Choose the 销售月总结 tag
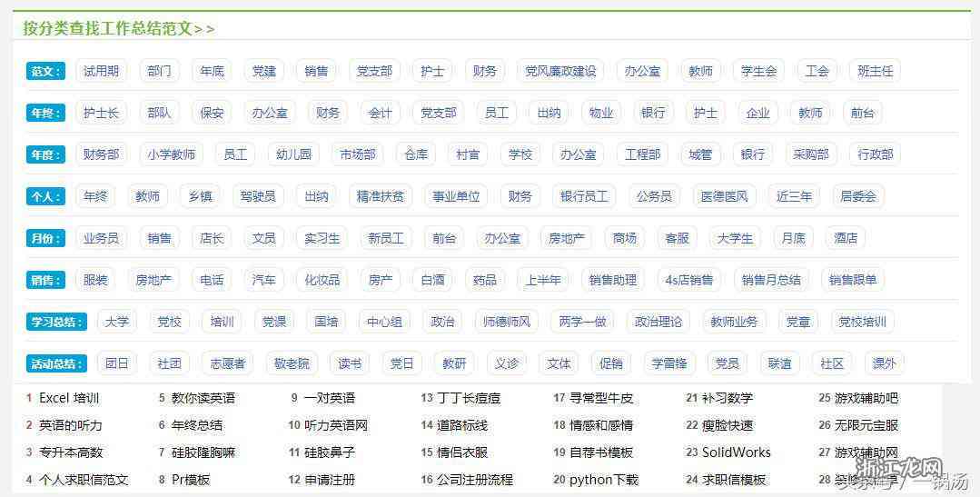This screenshot has width=980, height=497. [771, 280]
